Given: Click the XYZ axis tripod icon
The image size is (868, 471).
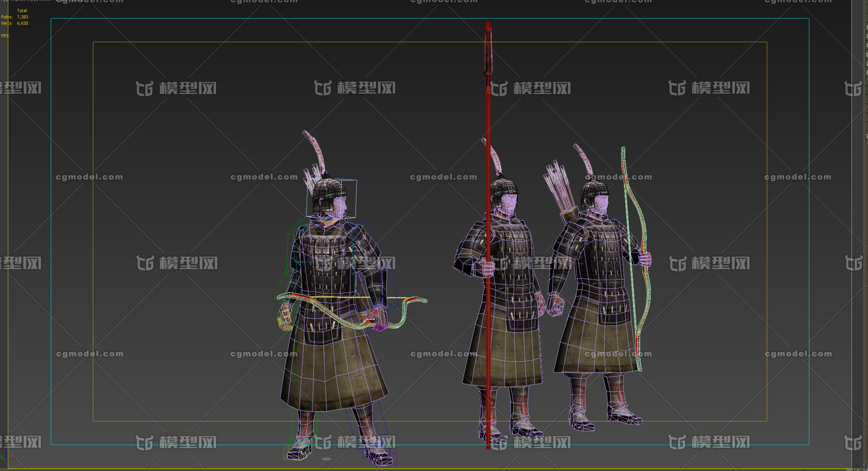Looking at the screenshot, I should 8,454.
